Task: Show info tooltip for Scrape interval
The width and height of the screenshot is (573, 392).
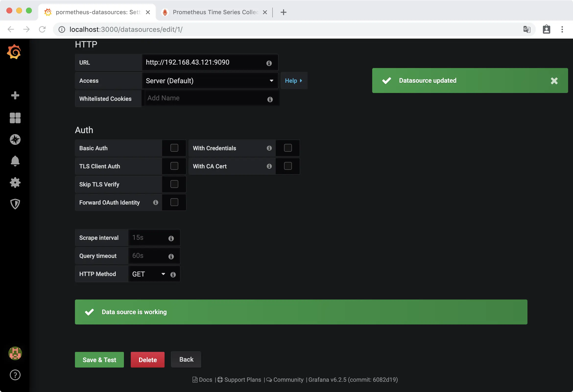Action: pos(171,238)
